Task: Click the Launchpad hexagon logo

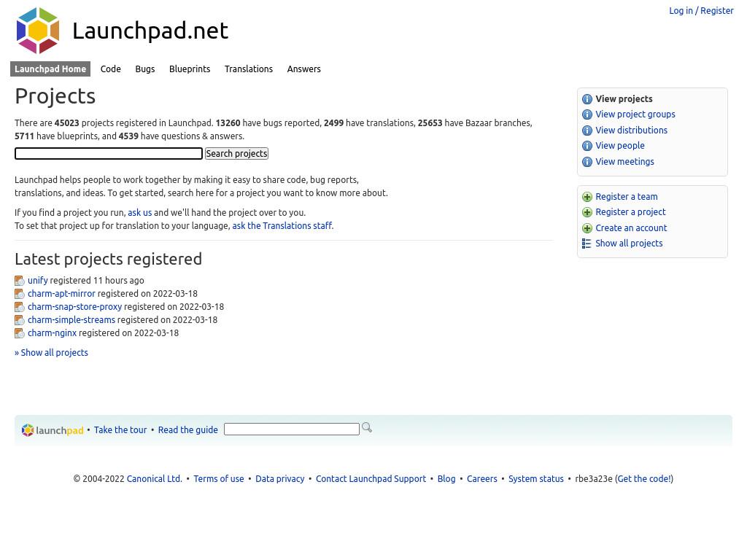Action: [x=38, y=31]
